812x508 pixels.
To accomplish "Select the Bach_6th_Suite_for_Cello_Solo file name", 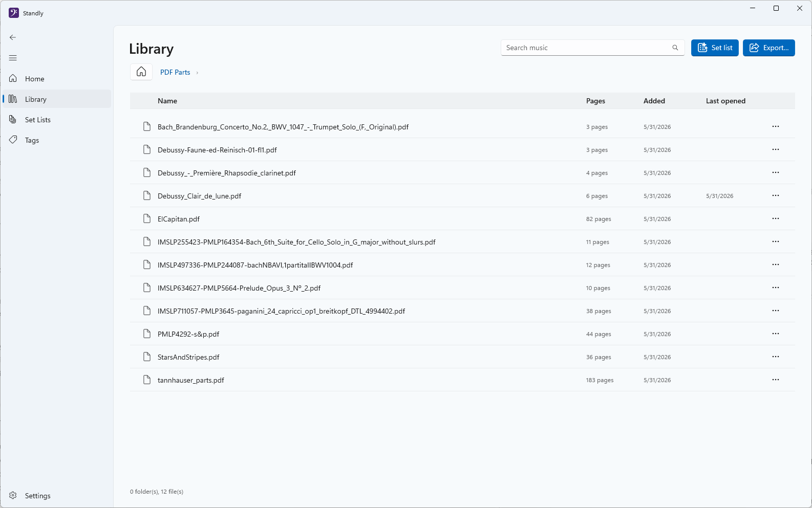I will pyautogui.click(x=296, y=242).
